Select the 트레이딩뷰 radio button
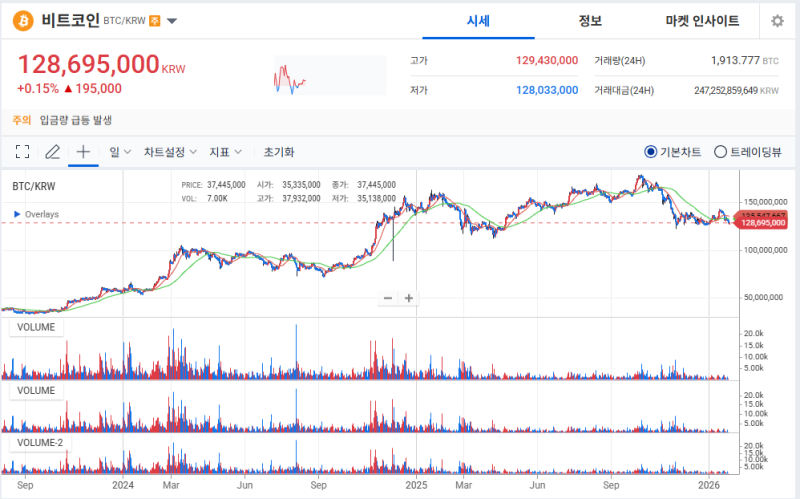The height and width of the screenshot is (499, 800). [720, 152]
